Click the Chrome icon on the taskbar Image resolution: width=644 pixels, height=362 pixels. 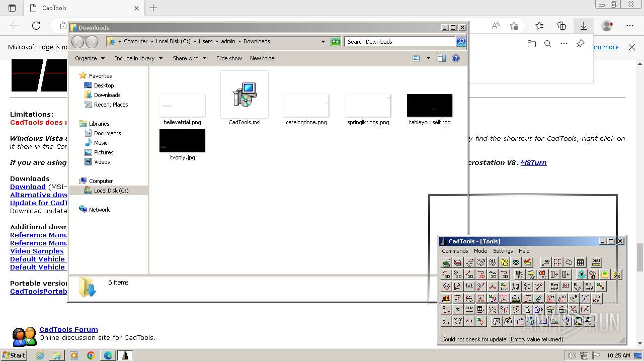coord(91,355)
